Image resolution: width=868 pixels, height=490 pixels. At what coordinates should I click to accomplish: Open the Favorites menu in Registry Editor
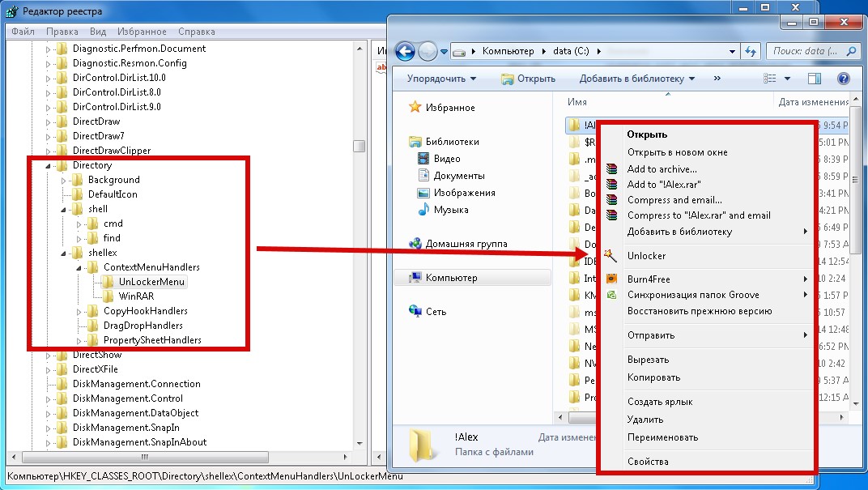click(x=142, y=32)
